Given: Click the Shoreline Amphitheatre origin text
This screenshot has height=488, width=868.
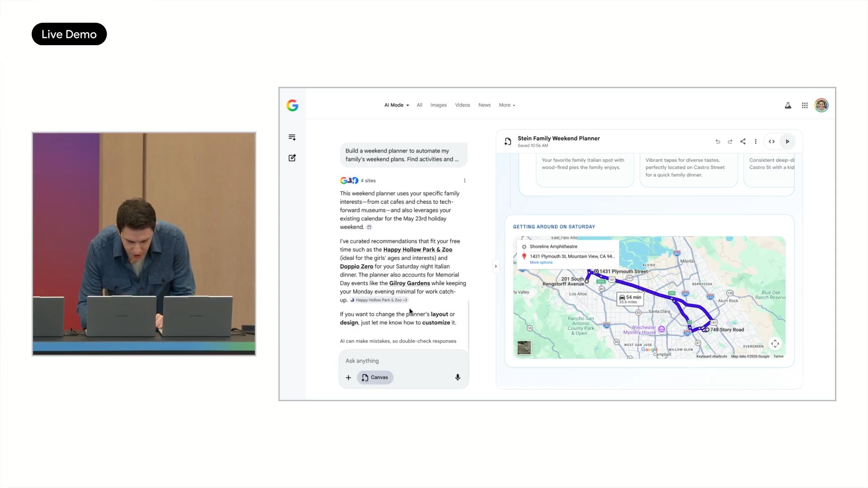Looking at the screenshot, I should [x=553, y=247].
